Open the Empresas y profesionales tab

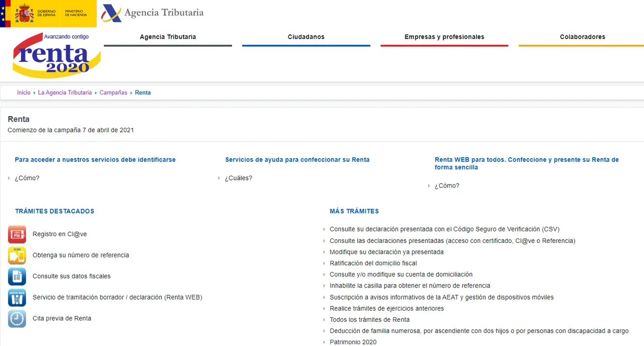click(x=444, y=37)
